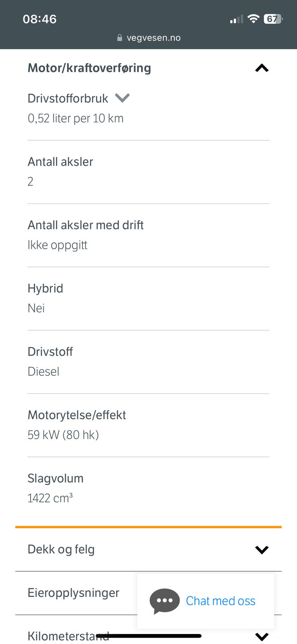Tap the battery indicator icon
This screenshot has height=644, width=297.
[x=273, y=19]
